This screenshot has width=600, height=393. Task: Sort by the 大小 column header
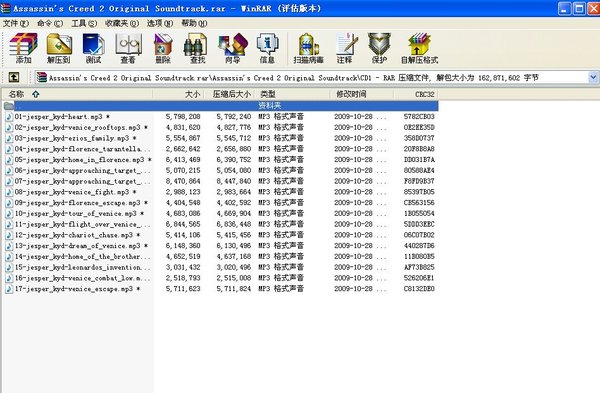tap(178, 94)
